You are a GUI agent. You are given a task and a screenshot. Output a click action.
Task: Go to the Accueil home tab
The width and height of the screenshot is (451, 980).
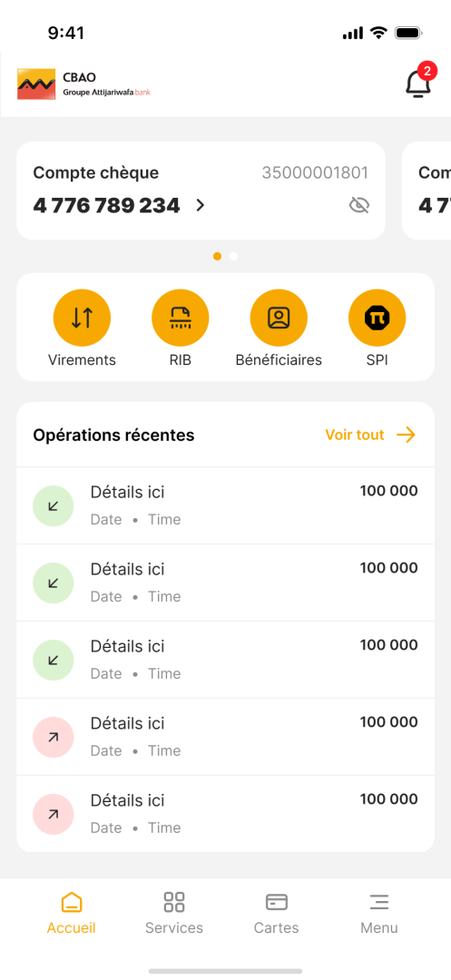71,913
